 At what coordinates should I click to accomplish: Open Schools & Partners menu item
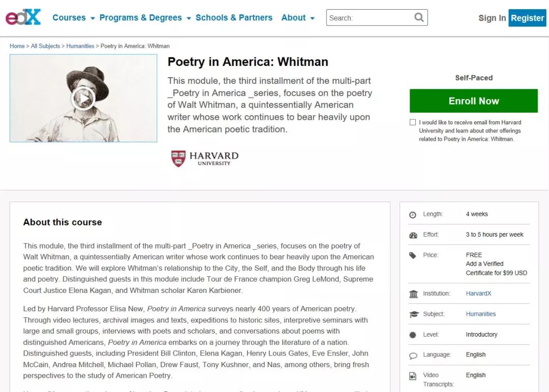(x=234, y=18)
